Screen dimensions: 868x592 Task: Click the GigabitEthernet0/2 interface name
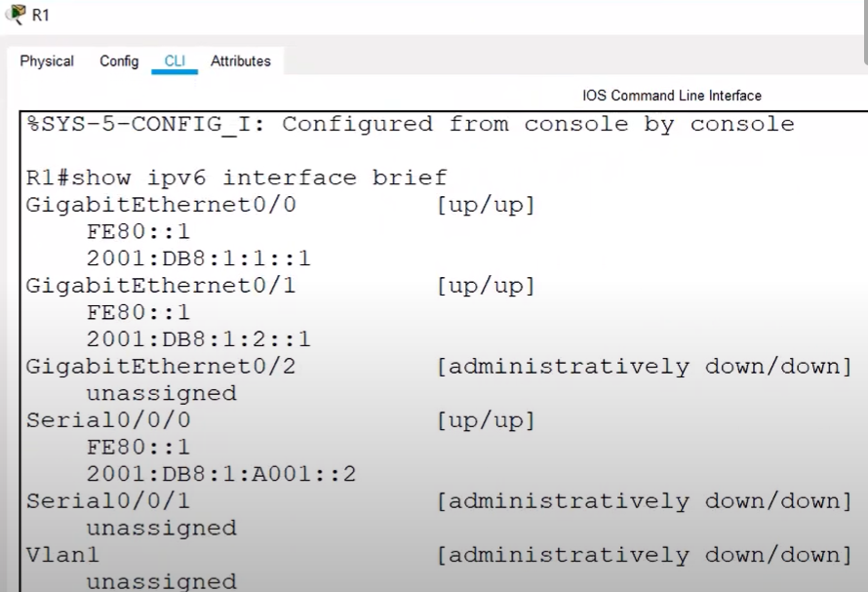[x=161, y=367]
